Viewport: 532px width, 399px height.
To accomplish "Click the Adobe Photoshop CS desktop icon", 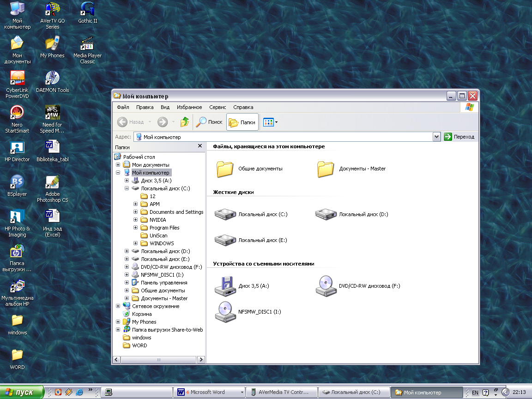I will (x=52, y=188).
